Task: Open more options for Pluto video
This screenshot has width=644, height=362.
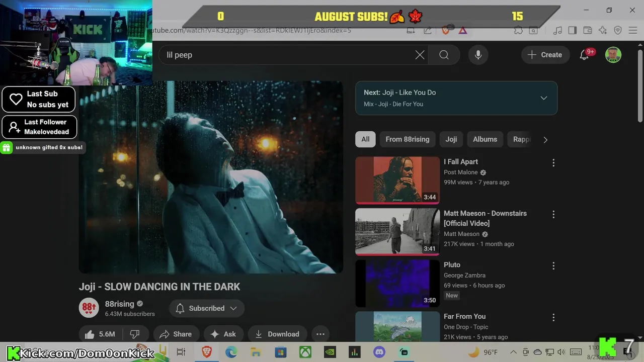Action: point(553,266)
